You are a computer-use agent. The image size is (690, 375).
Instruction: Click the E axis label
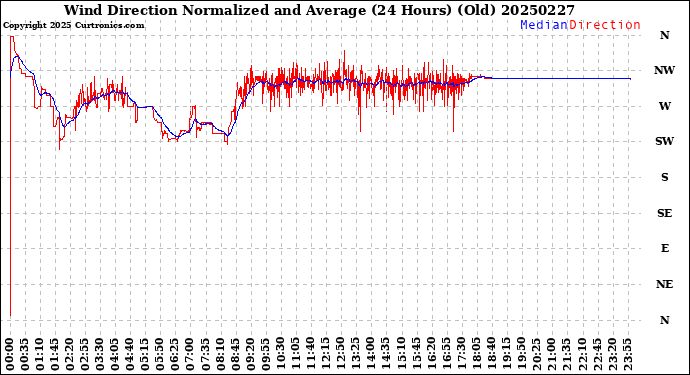pyautogui.click(x=664, y=248)
